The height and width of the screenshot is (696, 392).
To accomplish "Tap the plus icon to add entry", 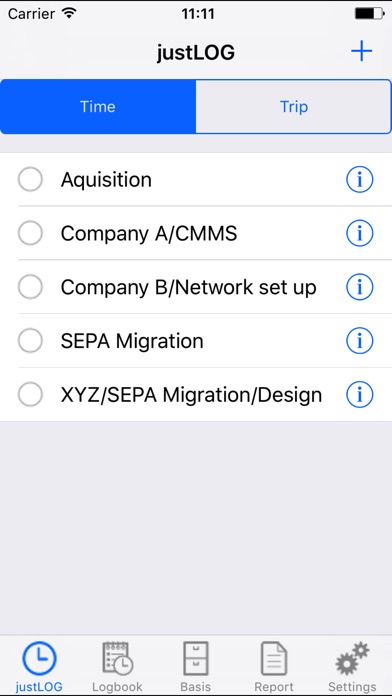I will [x=361, y=52].
